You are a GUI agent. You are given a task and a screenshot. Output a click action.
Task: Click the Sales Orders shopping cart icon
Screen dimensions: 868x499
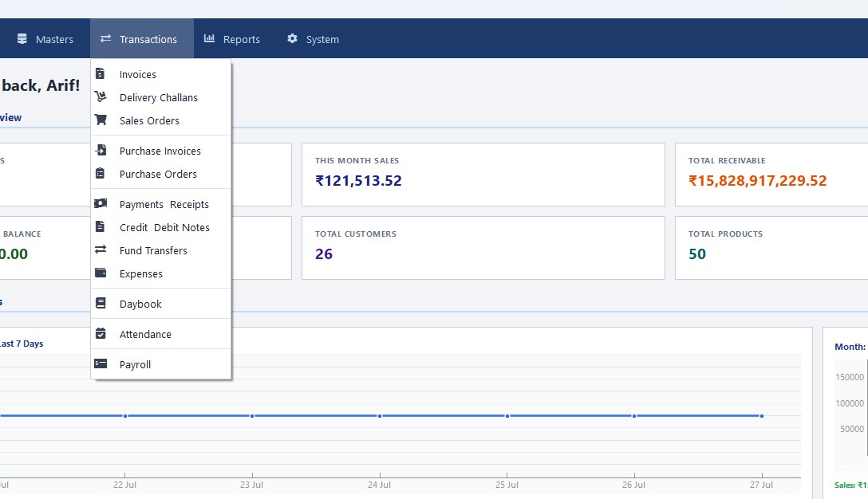tap(101, 120)
